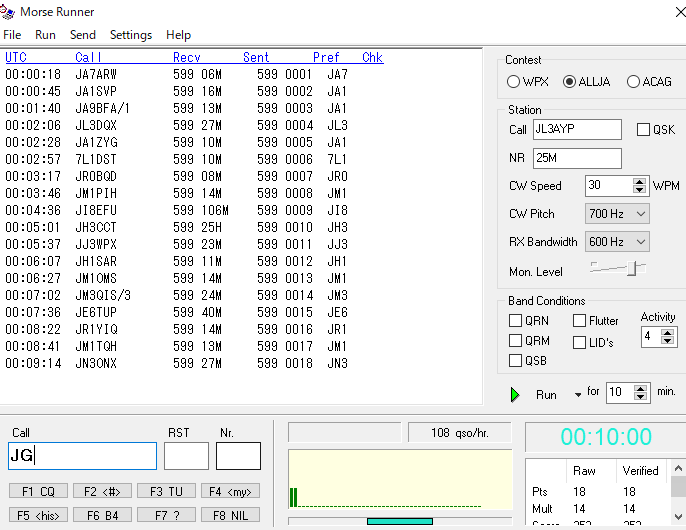
Task: Open the Settings menu
Action: 131,35
